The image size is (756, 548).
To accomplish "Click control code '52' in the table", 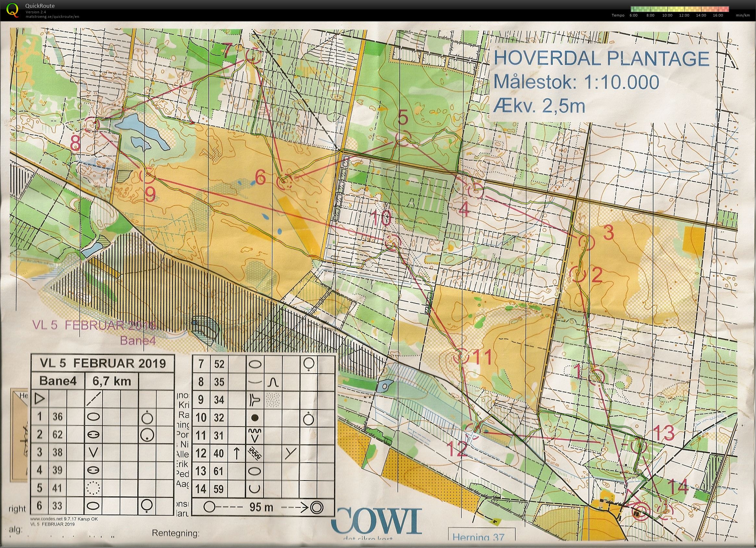I will click(x=219, y=364).
